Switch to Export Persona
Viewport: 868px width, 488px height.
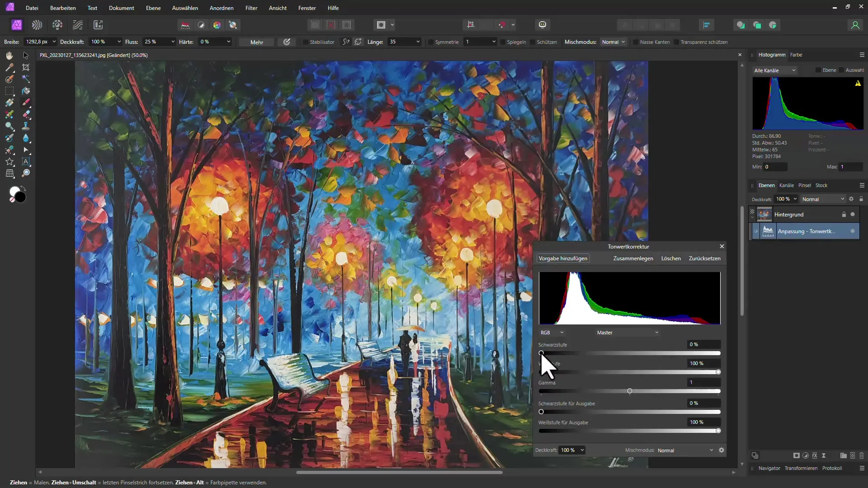98,25
